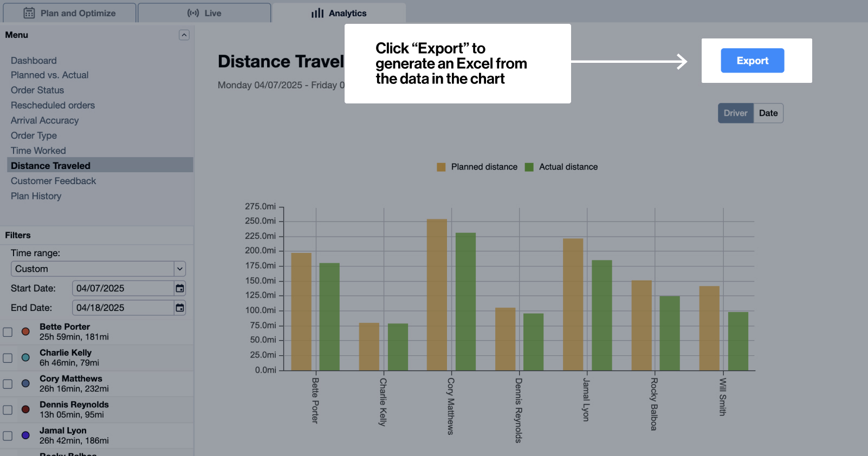
Task: Open the Rescheduled orders report
Action: click(x=53, y=105)
